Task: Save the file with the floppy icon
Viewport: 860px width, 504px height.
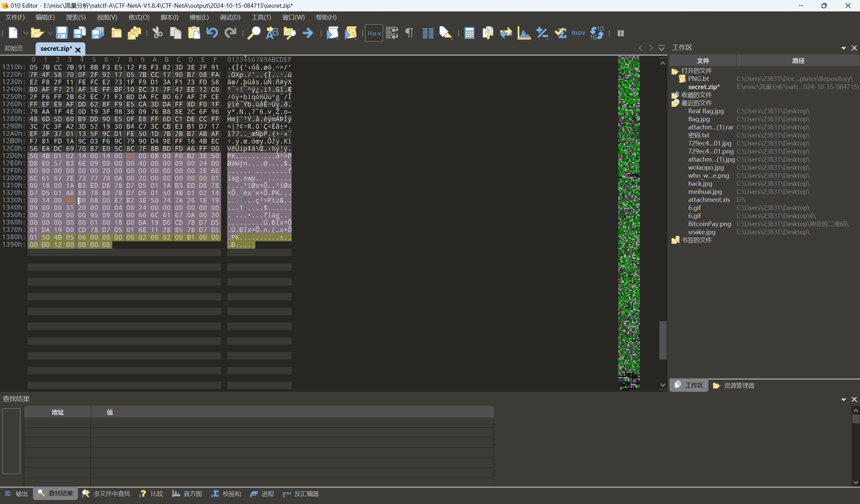Action: click(x=62, y=33)
